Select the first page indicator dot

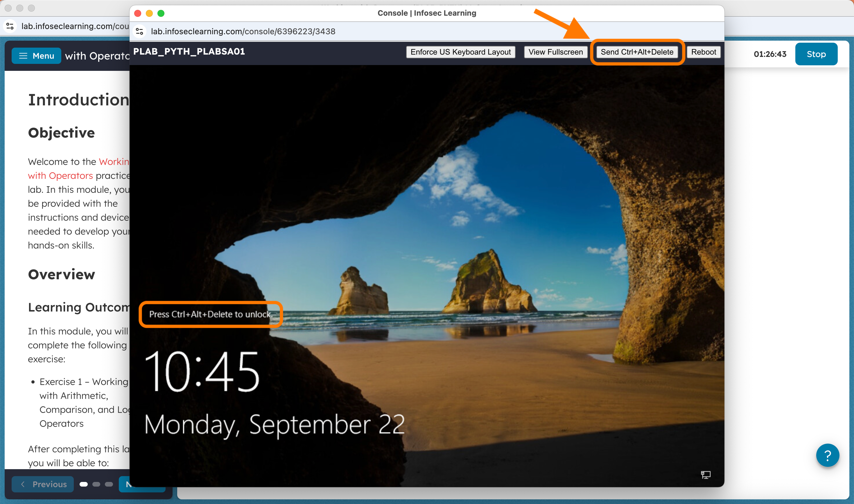click(84, 484)
